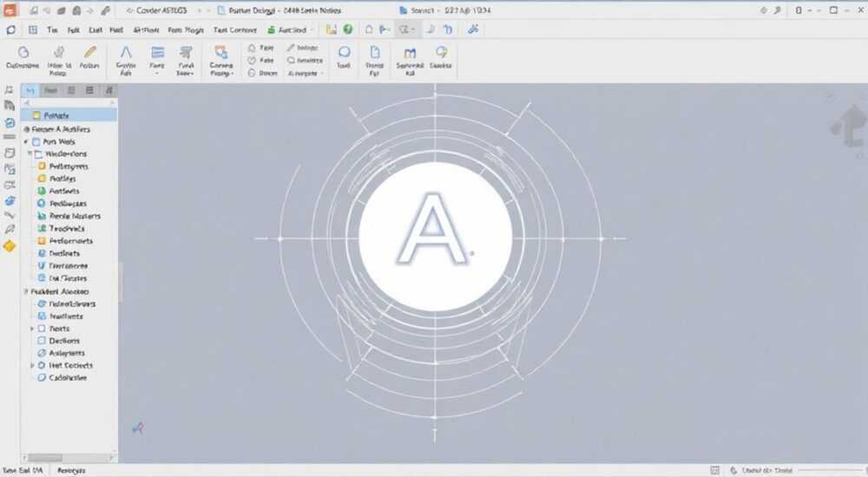
Task: Click the square icon in status bar right
Action: [714, 470]
